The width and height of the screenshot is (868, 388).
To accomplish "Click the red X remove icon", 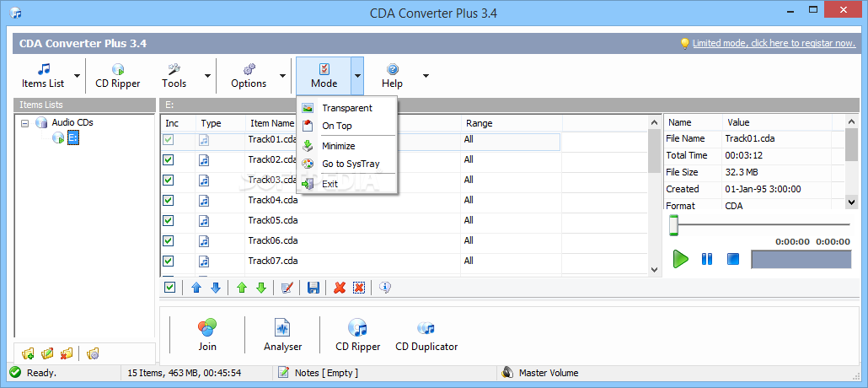I will pos(340,287).
